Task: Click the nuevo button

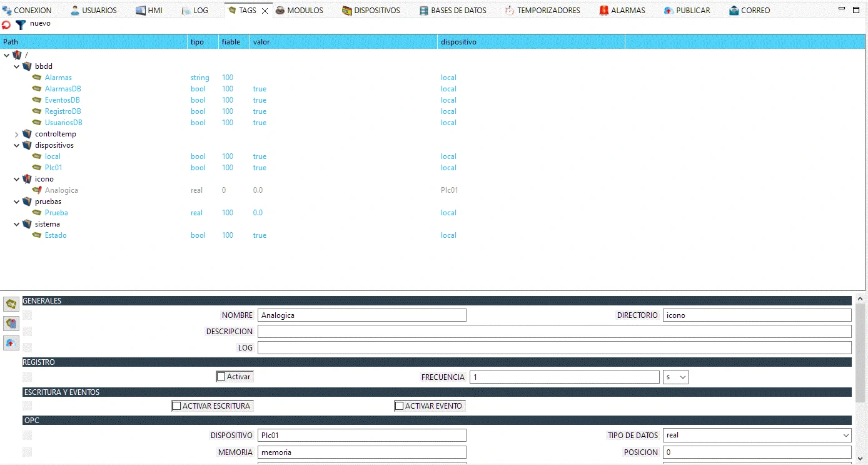Action: (x=40, y=23)
